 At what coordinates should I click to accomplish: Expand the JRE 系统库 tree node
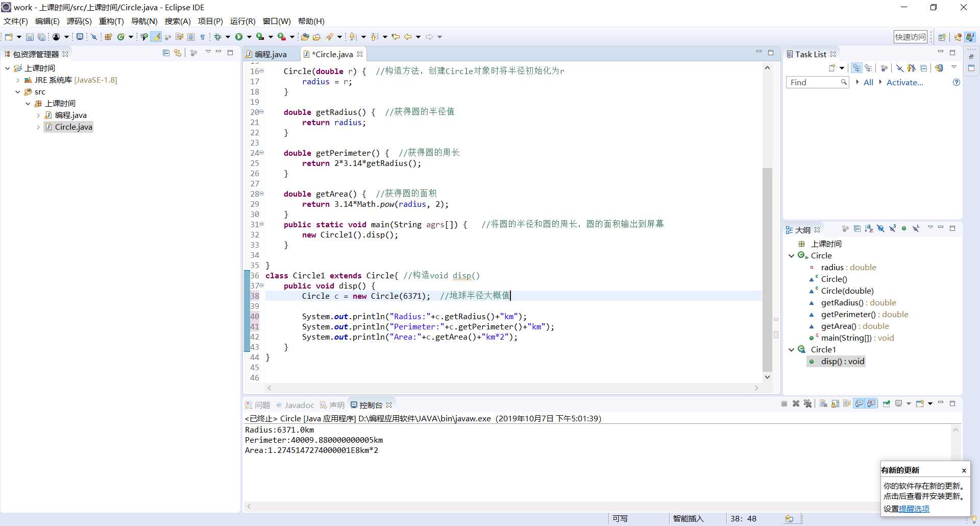18,80
